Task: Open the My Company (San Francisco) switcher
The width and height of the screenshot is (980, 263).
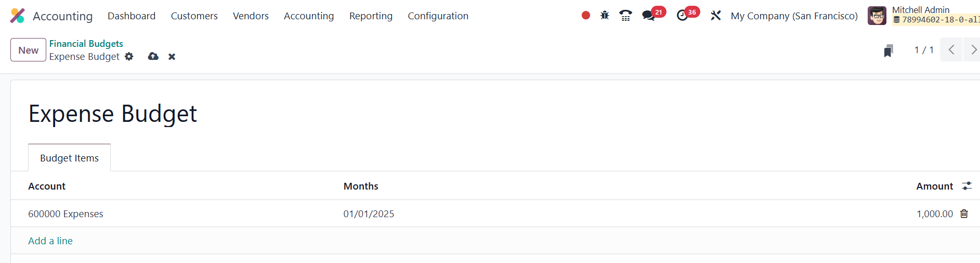Action: 794,16
